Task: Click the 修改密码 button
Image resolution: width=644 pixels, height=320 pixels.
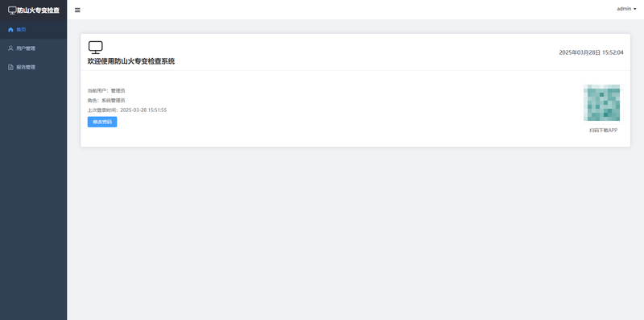Action: (102, 122)
